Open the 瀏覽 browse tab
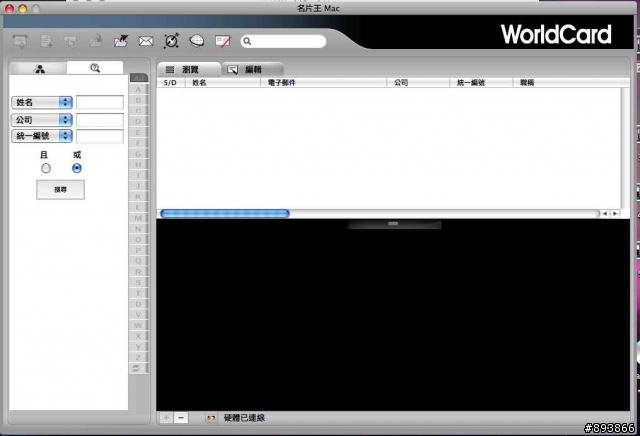The height and width of the screenshot is (436, 640). click(x=189, y=69)
